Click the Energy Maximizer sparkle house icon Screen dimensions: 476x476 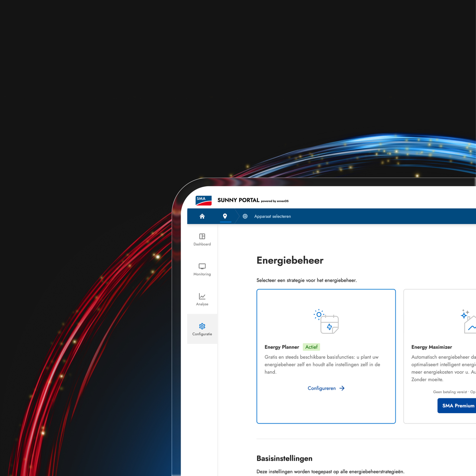[468, 321]
